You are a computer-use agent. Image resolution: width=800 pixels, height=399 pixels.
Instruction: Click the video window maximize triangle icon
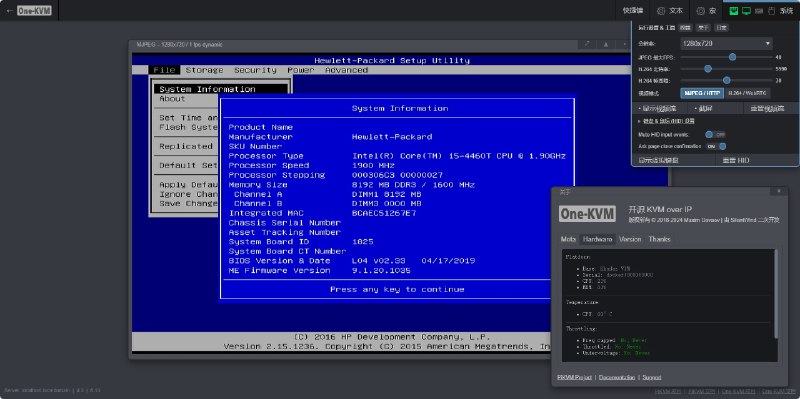pos(606,44)
